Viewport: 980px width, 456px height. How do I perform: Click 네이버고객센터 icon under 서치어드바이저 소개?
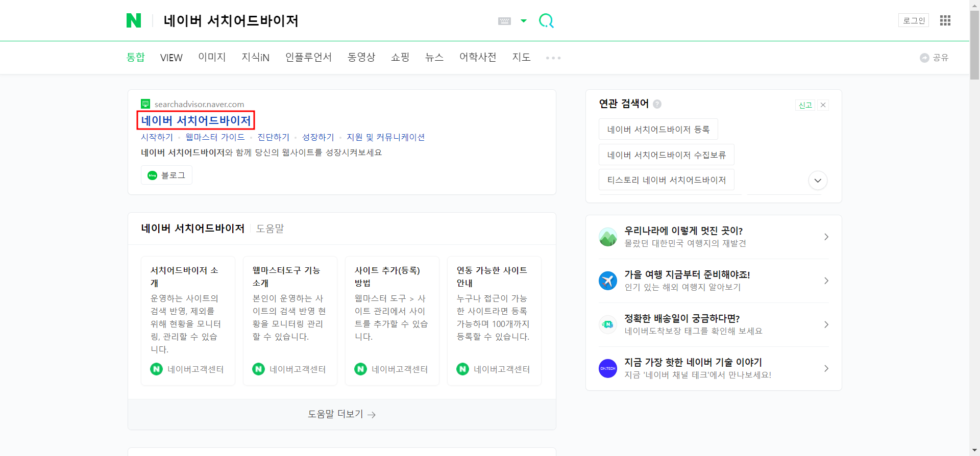[157, 369]
